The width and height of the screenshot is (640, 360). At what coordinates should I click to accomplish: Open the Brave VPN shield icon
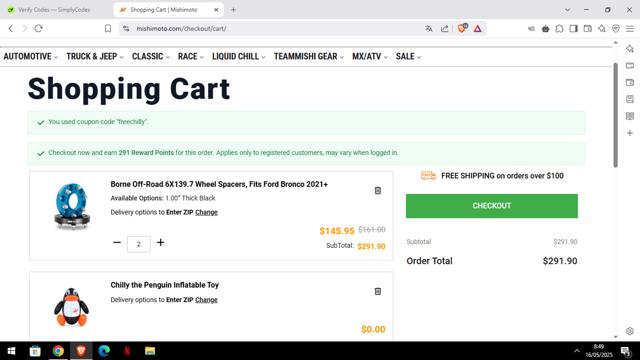pyautogui.click(x=616, y=29)
